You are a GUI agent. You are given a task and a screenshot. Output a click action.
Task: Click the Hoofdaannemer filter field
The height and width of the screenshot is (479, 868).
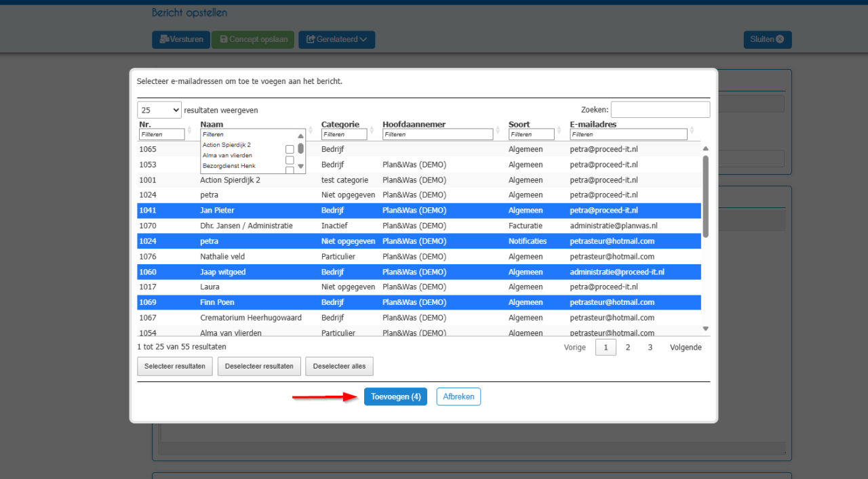(x=438, y=134)
